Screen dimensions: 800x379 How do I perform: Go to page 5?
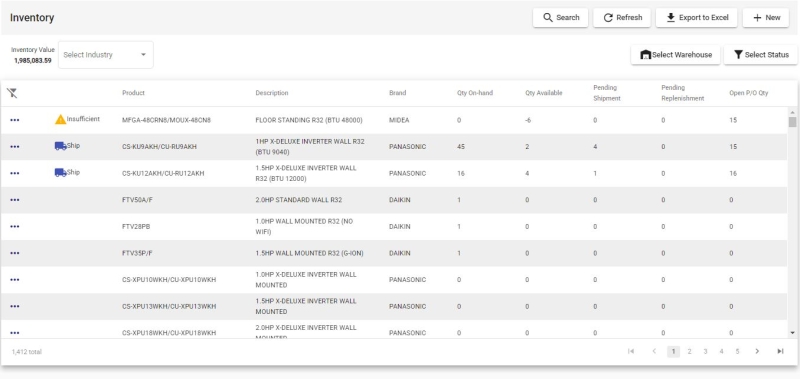737,351
